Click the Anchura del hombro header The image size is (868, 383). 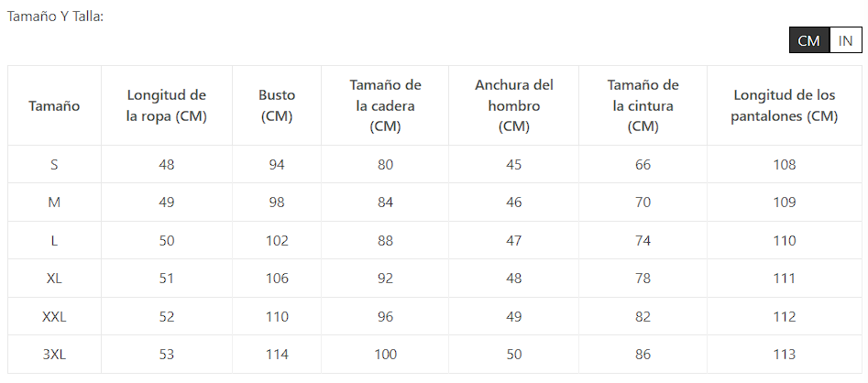(513, 105)
